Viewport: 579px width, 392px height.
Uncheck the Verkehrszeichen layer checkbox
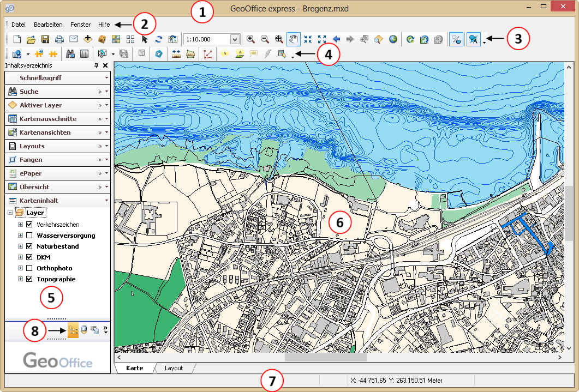point(29,225)
